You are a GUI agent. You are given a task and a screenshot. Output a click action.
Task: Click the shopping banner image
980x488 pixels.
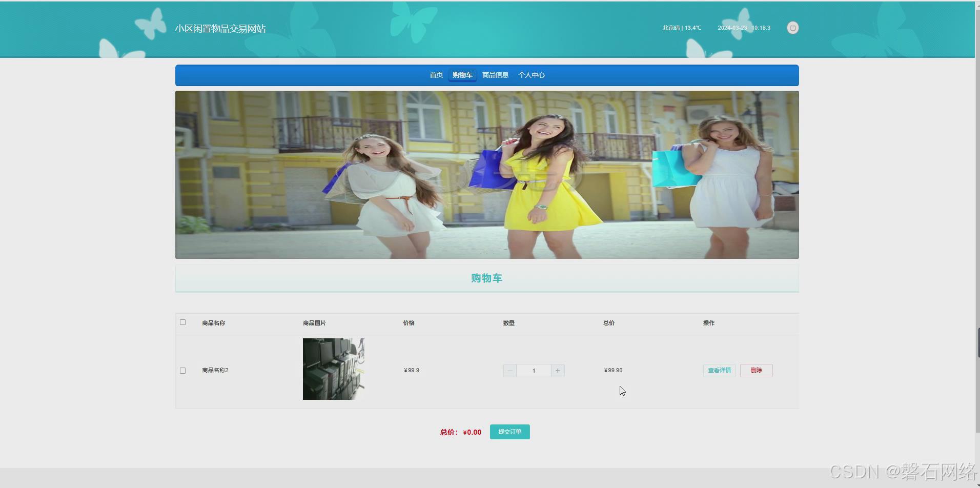point(487,175)
